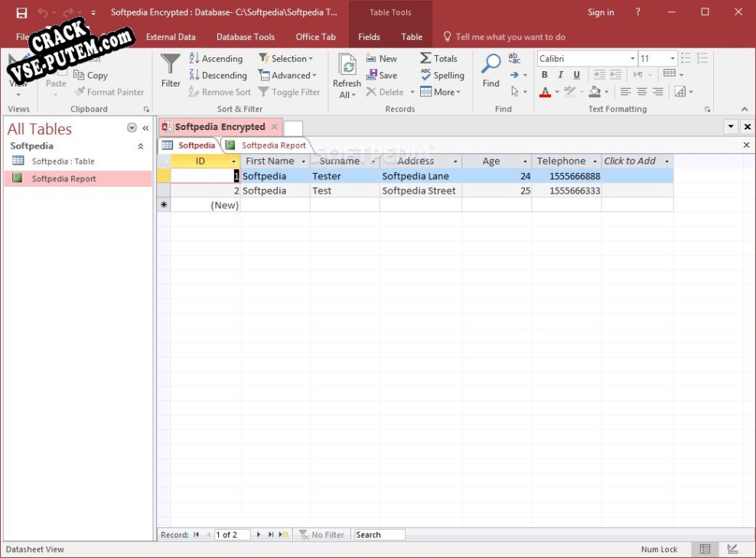Sort records in Ascending order

point(216,58)
